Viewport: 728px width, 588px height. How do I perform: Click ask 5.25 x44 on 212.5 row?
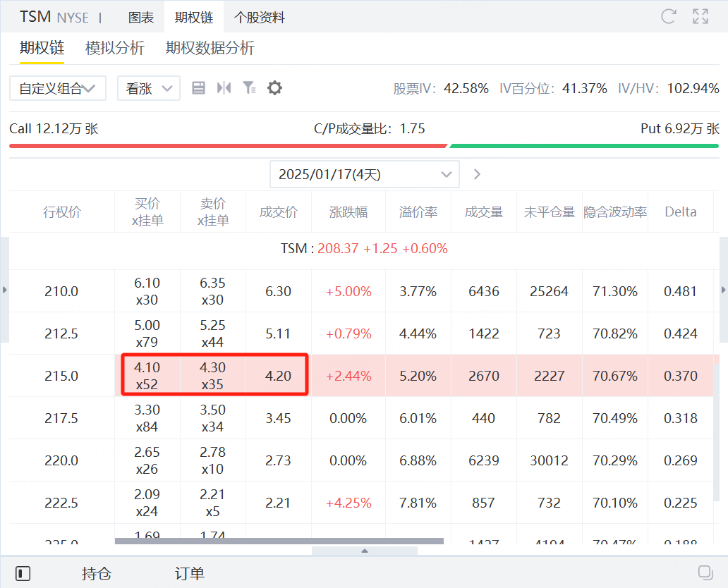pos(212,333)
